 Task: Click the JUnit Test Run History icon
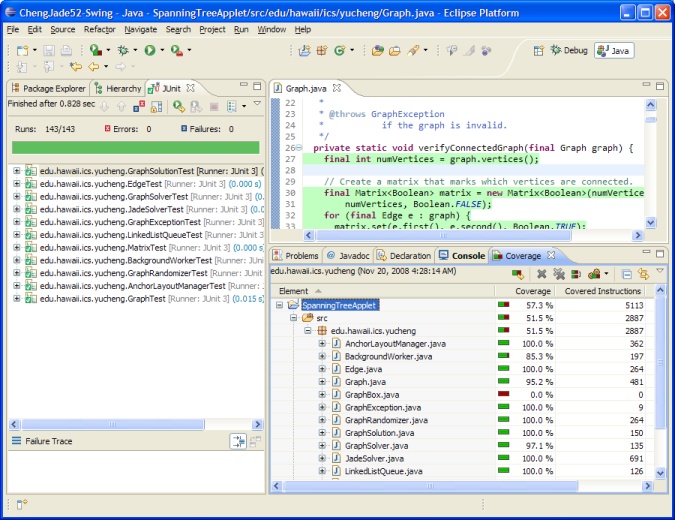click(x=232, y=106)
